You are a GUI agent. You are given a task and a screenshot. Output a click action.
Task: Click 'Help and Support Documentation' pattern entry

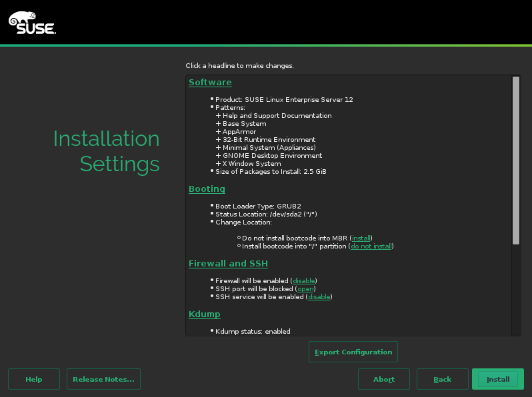277,116
